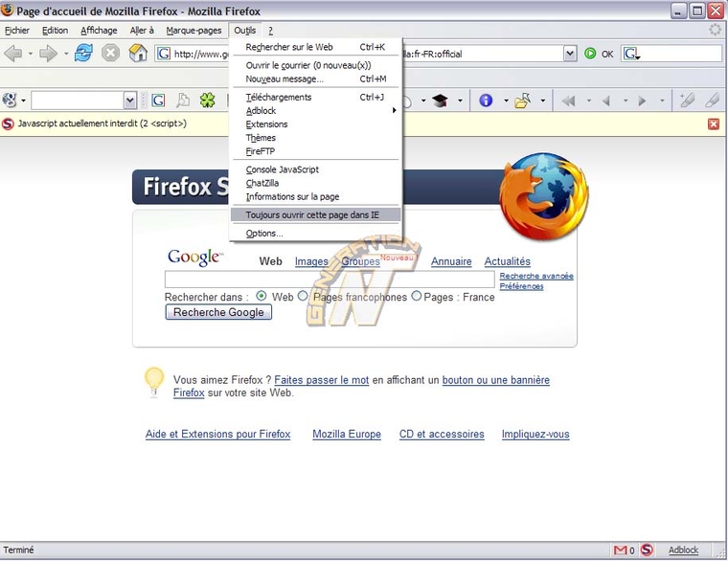Click the NoScript icon in the notification bar
Viewport: 728px width, 561px height.
pos(8,123)
